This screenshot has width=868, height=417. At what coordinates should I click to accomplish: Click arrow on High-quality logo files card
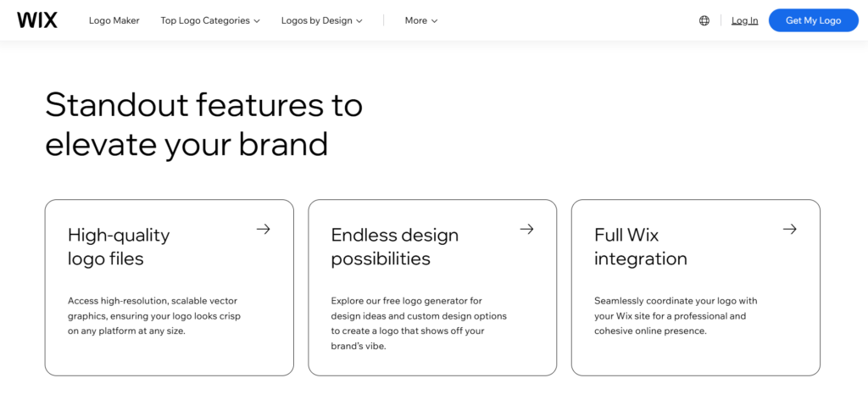[264, 229]
